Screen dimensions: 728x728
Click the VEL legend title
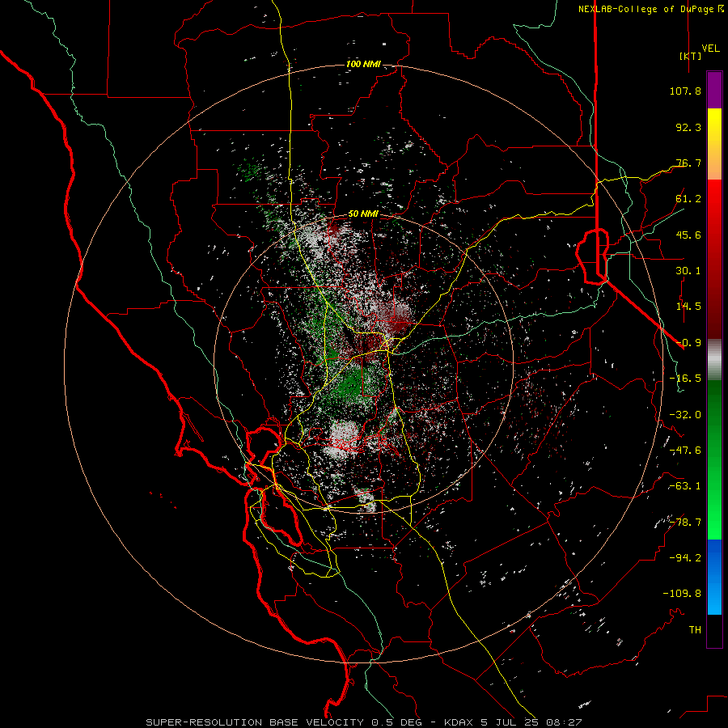(x=710, y=49)
